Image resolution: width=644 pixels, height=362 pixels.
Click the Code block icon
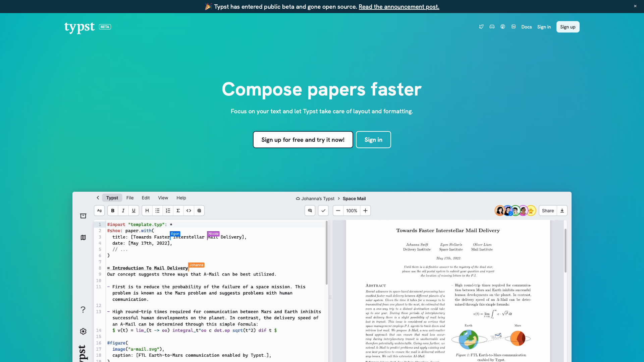(189, 210)
